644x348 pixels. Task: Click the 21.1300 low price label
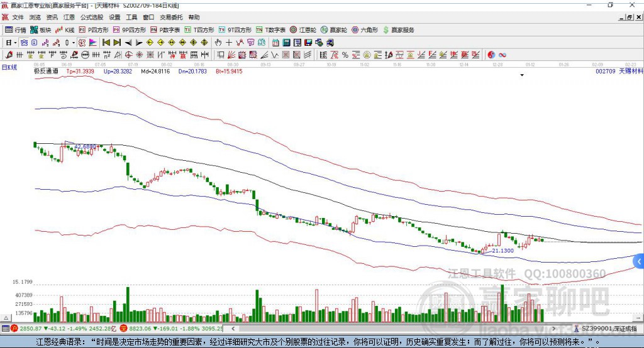(x=502, y=251)
